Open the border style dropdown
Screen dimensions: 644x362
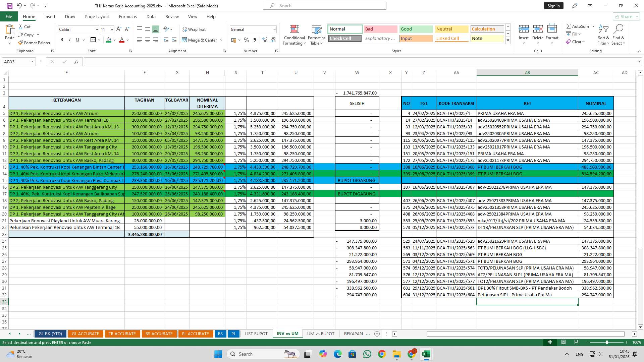(x=99, y=40)
